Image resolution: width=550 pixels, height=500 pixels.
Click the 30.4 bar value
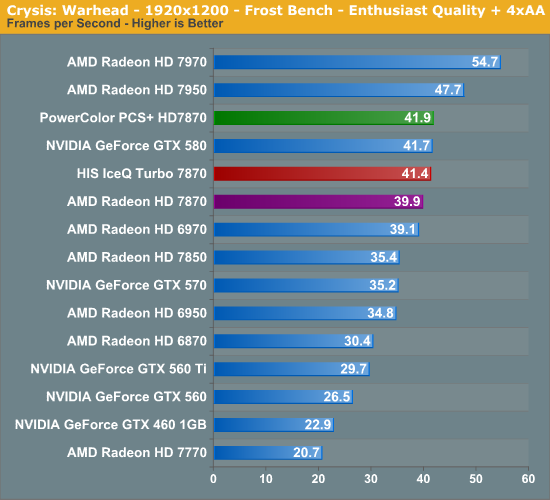357,341
